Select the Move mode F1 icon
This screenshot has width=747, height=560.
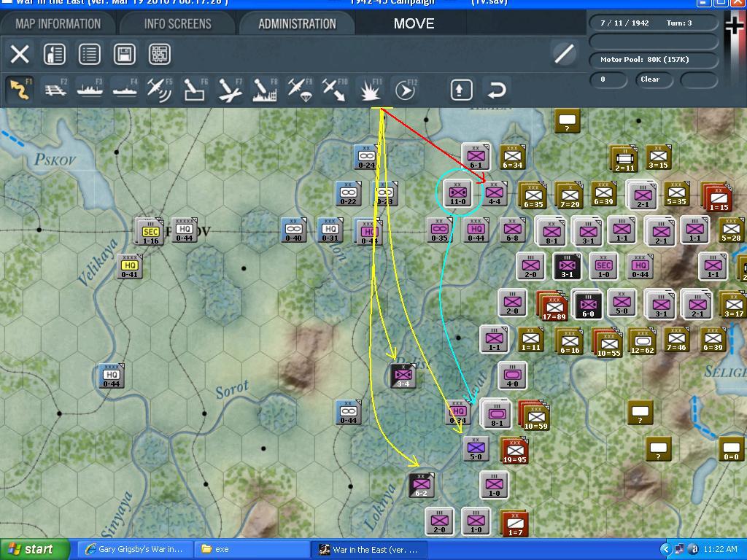coord(20,89)
